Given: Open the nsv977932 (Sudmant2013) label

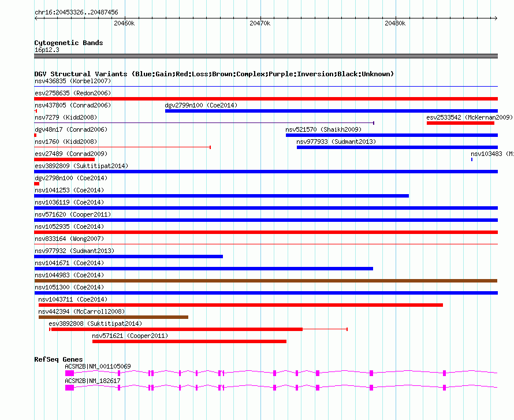Looking at the screenshot, I should pyautogui.click(x=75, y=251).
